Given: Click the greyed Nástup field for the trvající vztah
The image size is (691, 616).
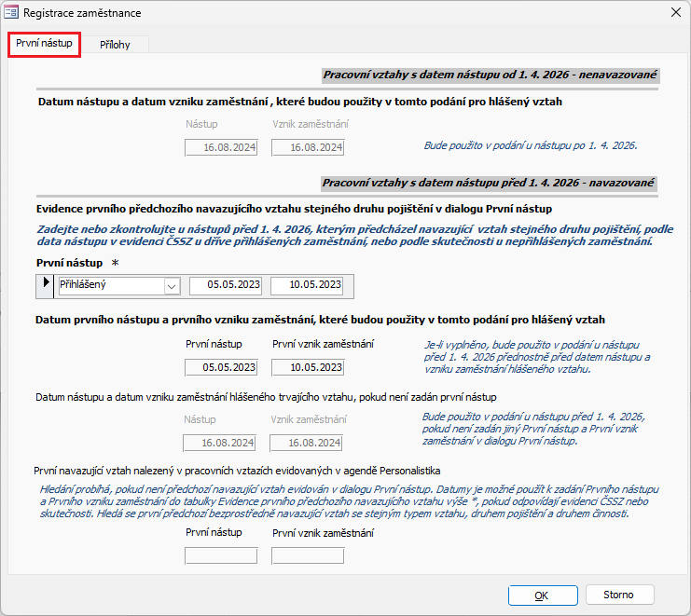Looking at the screenshot, I should [x=221, y=443].
